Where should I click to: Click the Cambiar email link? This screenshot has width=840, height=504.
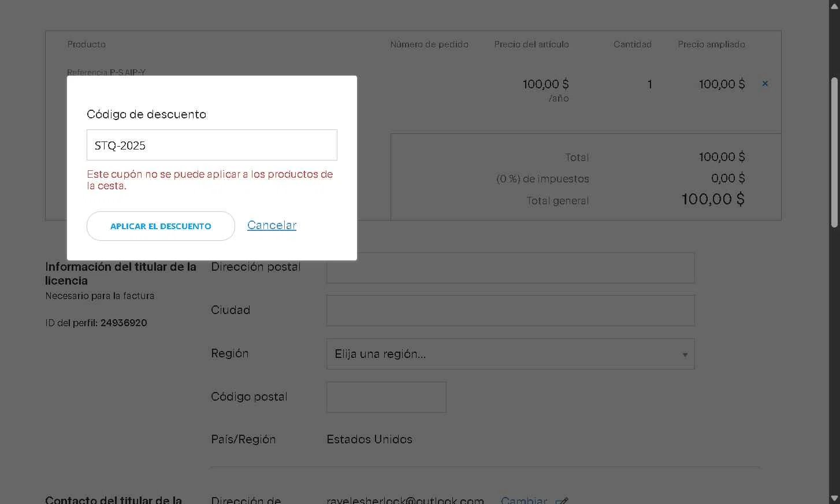pos(524,500)
